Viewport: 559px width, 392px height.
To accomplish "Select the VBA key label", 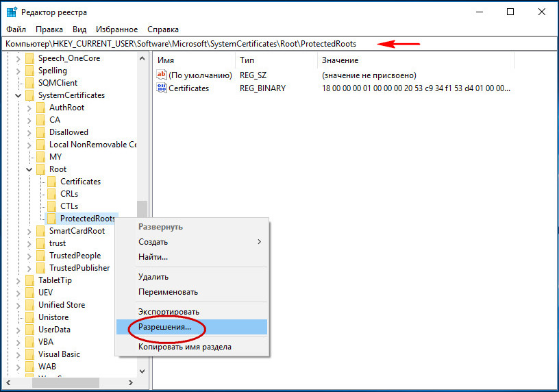I will [46, 342].
